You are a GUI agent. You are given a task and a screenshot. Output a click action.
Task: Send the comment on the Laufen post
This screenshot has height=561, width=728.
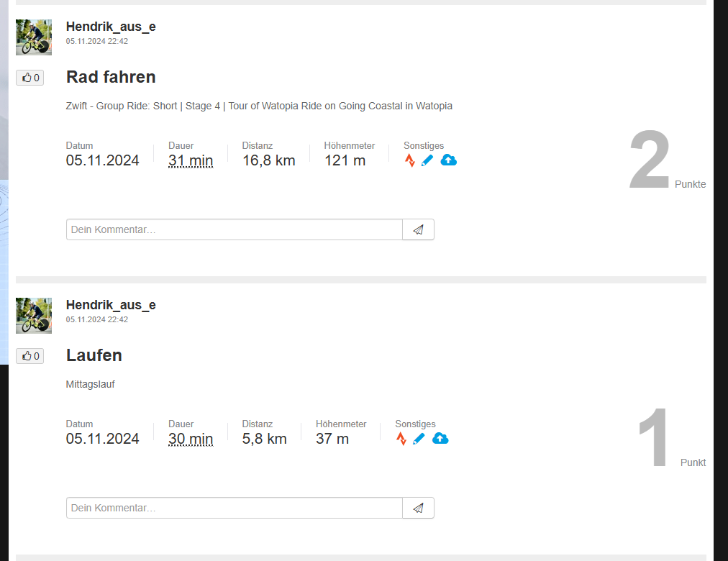click(418, 508)
